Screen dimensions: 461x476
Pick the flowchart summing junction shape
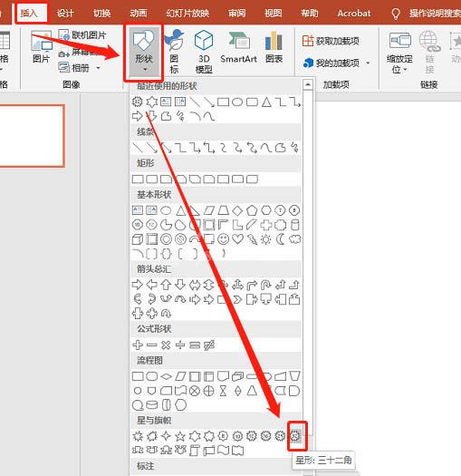click(x=195, y=391)
